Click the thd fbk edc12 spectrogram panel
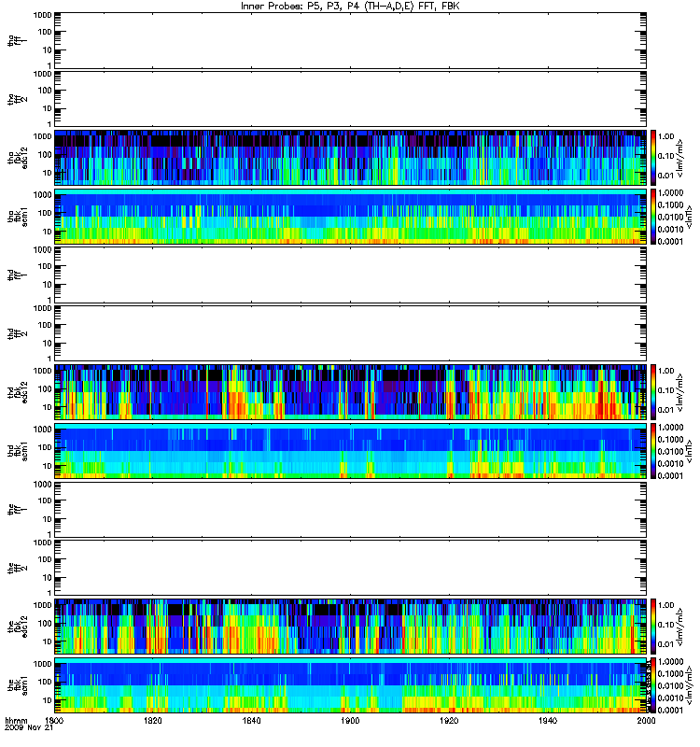700x747 pixels. click(351, 392)
